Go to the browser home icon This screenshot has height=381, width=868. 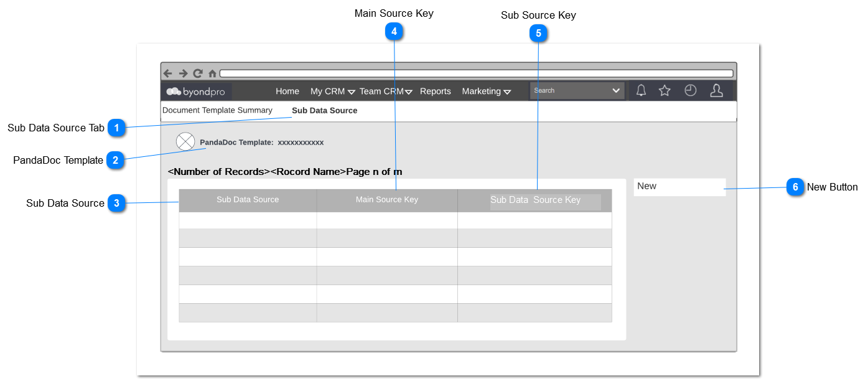(x=212, y=73)
